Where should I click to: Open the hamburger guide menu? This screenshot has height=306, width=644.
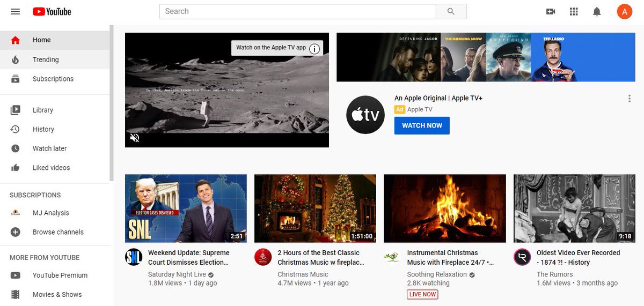click(x=15, y=11)
